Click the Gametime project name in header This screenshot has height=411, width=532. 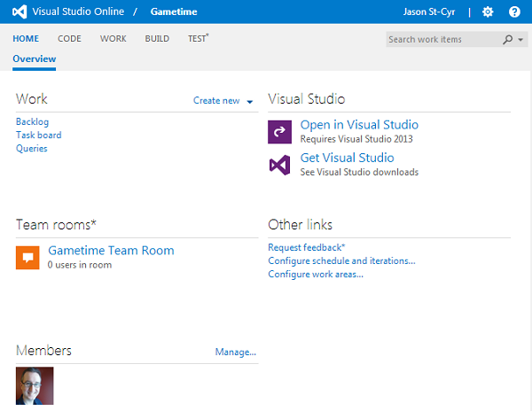coord(174,12)
